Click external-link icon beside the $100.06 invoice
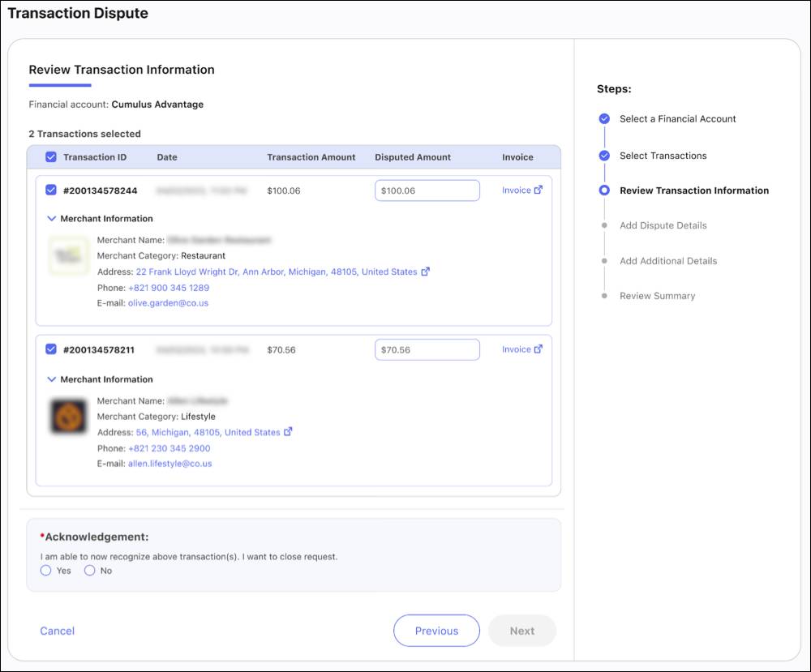Image resolution: width=811 pixels, height=672 pixels. pyautogui.click(x=539, y=190)
